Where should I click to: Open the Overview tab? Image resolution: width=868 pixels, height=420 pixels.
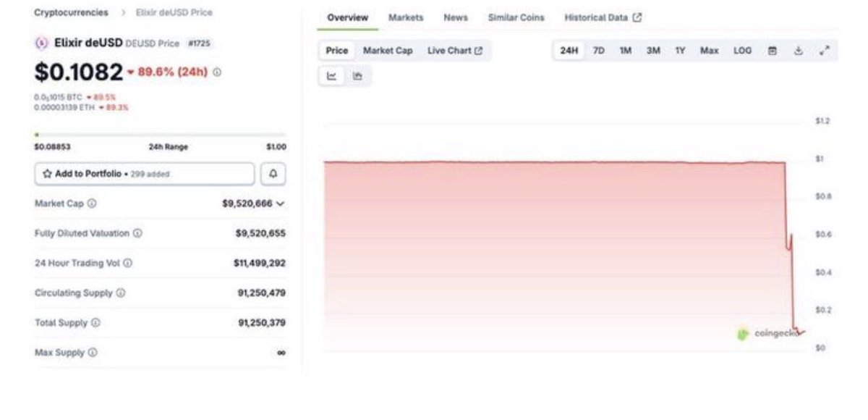pyautogui.click(x=347, y=17)
